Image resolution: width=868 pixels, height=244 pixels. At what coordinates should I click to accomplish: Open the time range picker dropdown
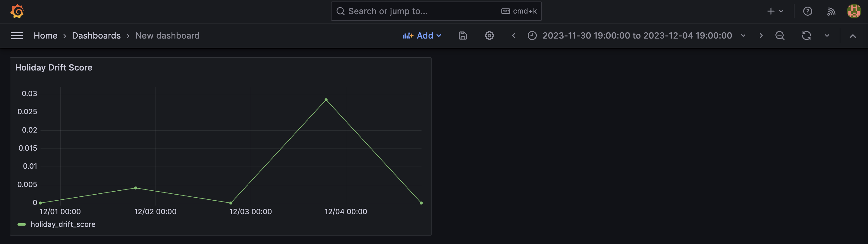pyautogui.click(x=637, y=36)
